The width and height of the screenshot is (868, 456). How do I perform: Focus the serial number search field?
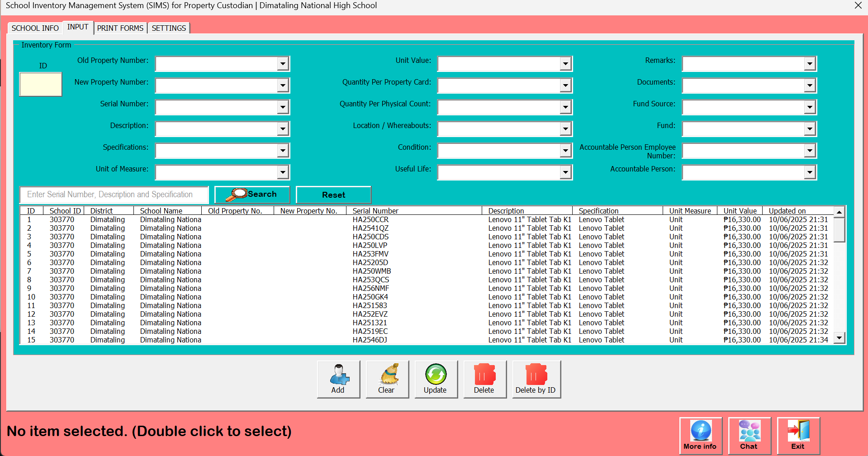(114, 195)
